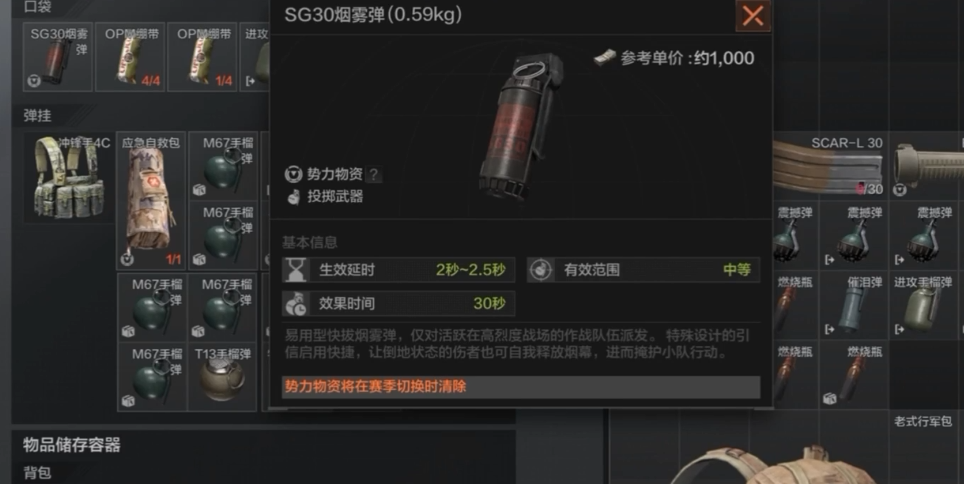Open the 物品储存容器 section header
The width and height of the screenshot is (964, 484).
pos(72,445)
